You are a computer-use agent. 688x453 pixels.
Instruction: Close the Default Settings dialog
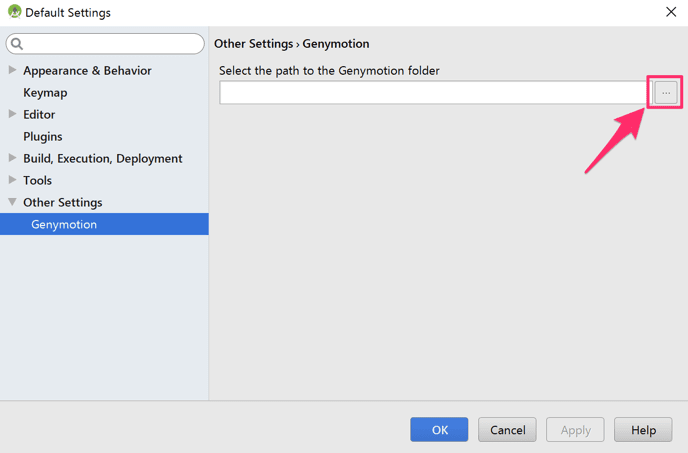(671, 12)
